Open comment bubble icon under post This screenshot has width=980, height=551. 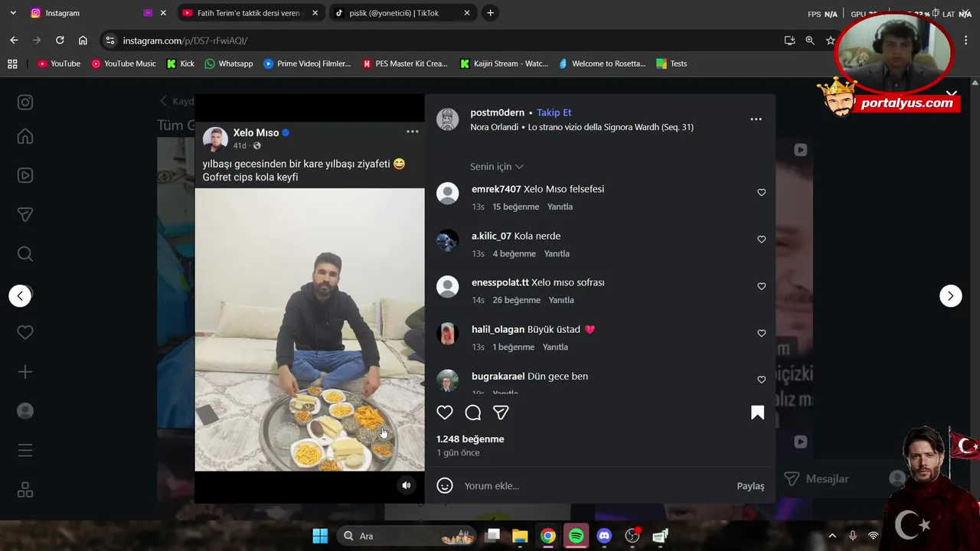[x=473, y=412]
